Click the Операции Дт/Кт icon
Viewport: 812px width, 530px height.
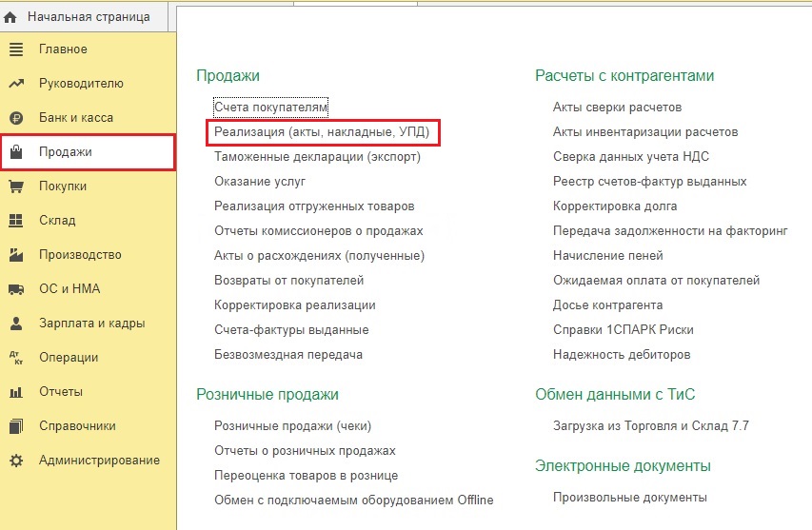16,358
